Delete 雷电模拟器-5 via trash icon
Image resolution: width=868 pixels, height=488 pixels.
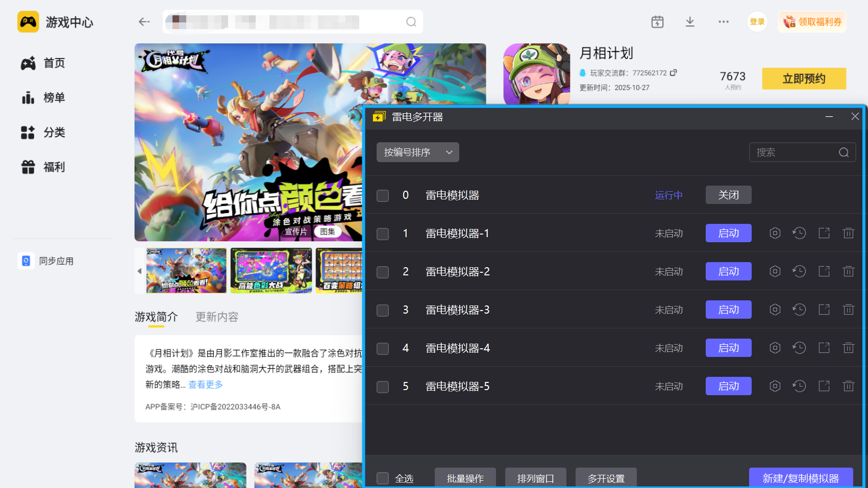click(849, 386)
